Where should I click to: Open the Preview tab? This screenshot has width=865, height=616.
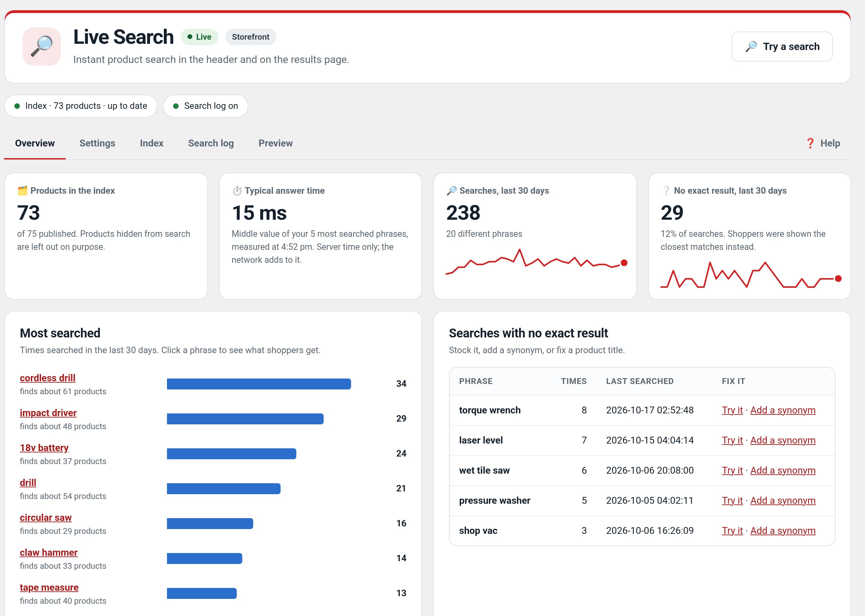(x=275, y=143)
